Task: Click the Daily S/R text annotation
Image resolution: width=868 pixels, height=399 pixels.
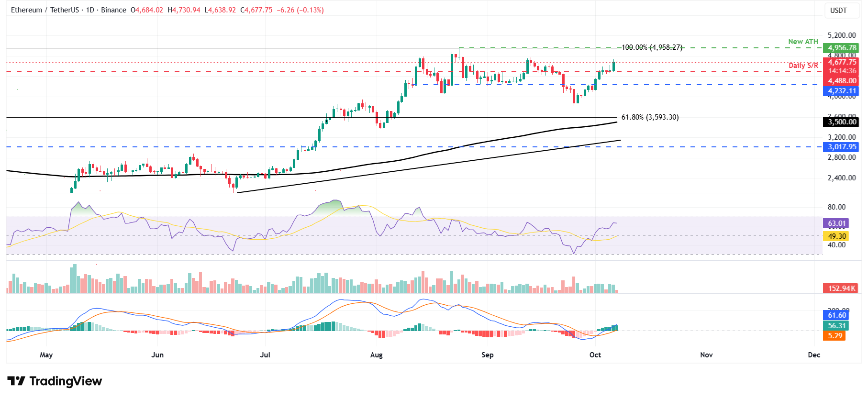Action: coord(803,66)
